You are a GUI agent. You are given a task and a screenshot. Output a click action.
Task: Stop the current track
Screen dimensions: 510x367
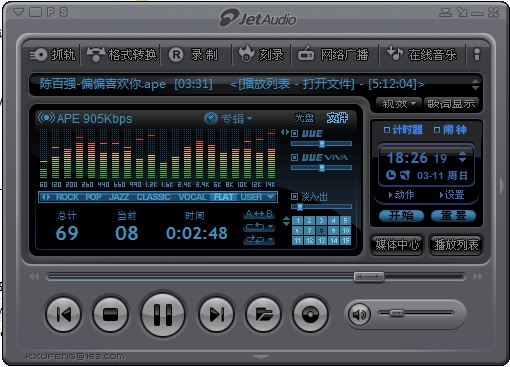[111, 315]
